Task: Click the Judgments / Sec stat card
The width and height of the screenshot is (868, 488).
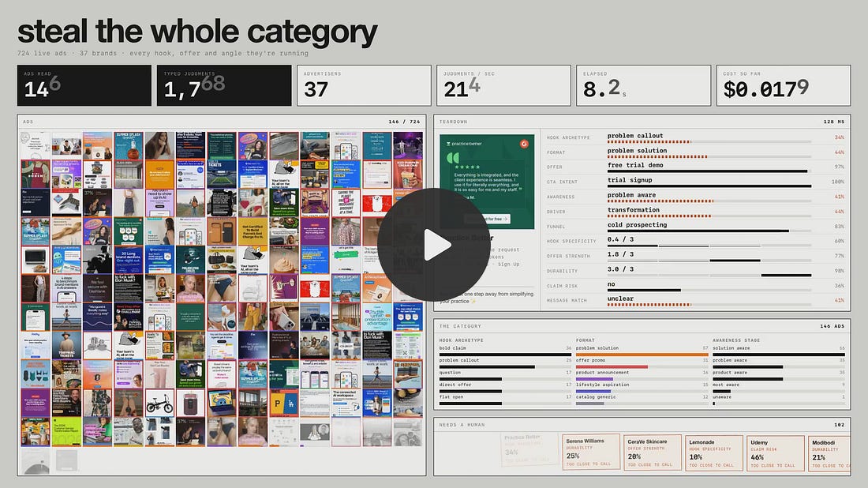Action: coord(503,85)
